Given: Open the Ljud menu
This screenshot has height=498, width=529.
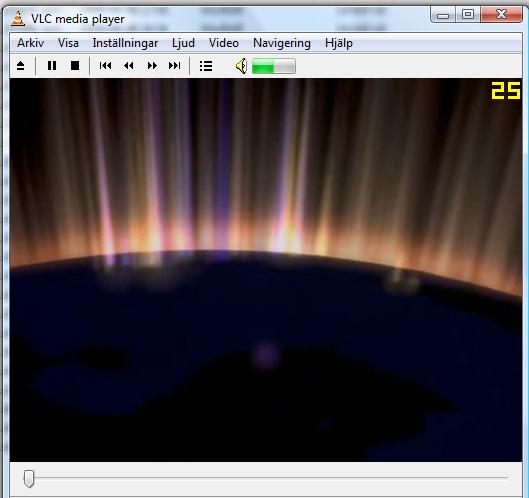Looking at the screenshot, I should pos(184,44).
